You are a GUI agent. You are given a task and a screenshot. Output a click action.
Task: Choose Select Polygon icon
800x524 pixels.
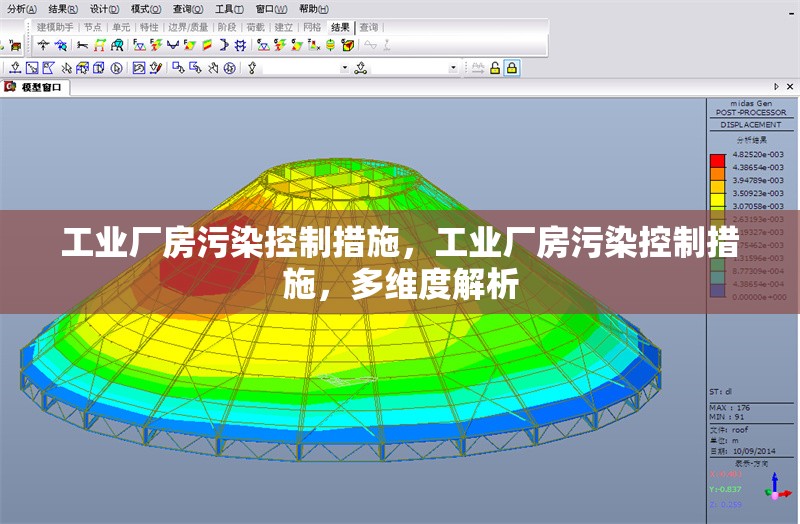[x=48, y=68]
